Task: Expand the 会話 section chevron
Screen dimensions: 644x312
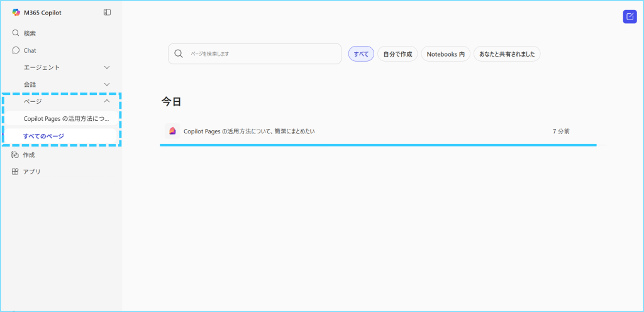Action: 107,84
